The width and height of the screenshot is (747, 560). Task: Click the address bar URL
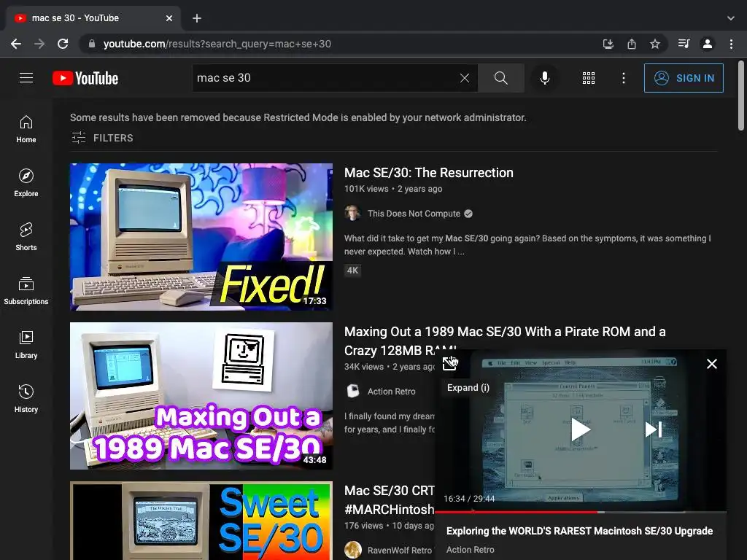[217, 44]
